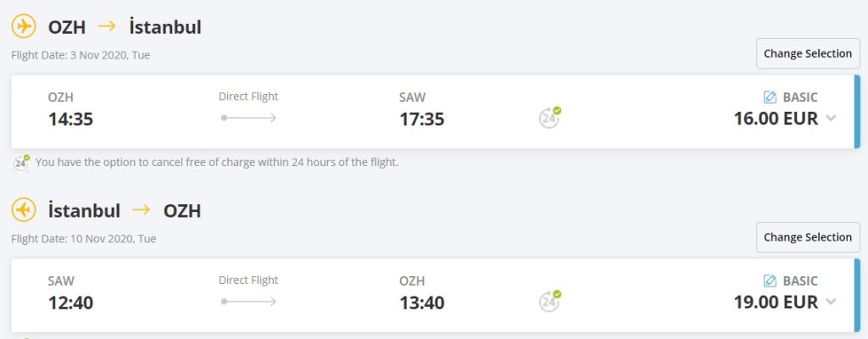
Task: Click the small 24h icon beside the cancellation note
Action: point(22,161)
